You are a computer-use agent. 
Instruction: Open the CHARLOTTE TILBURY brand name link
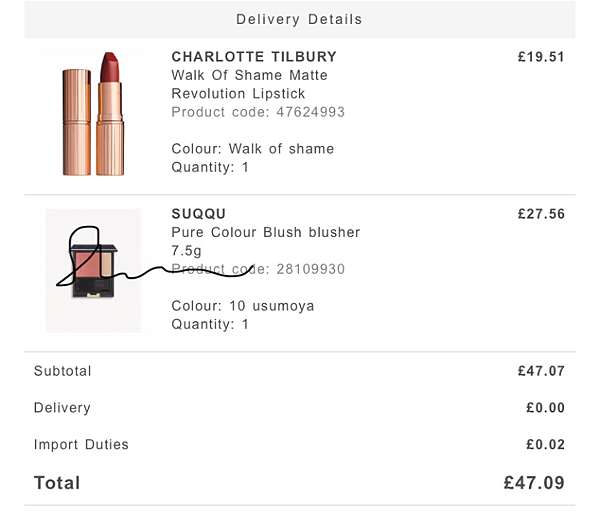pos(254,57)
